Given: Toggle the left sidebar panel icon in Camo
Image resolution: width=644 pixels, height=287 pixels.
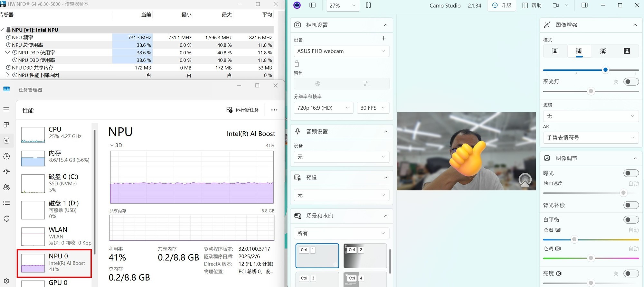Looking at the screenshot, I should [312, 5].
